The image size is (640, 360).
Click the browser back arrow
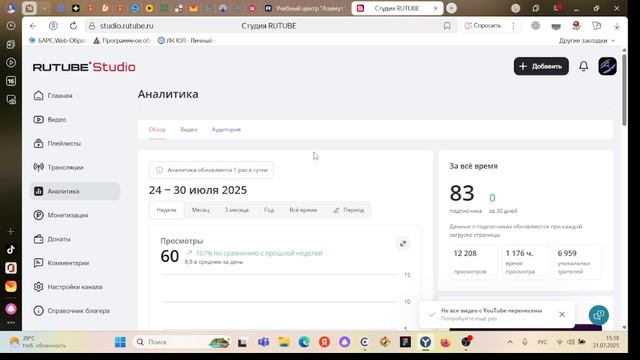33,26
